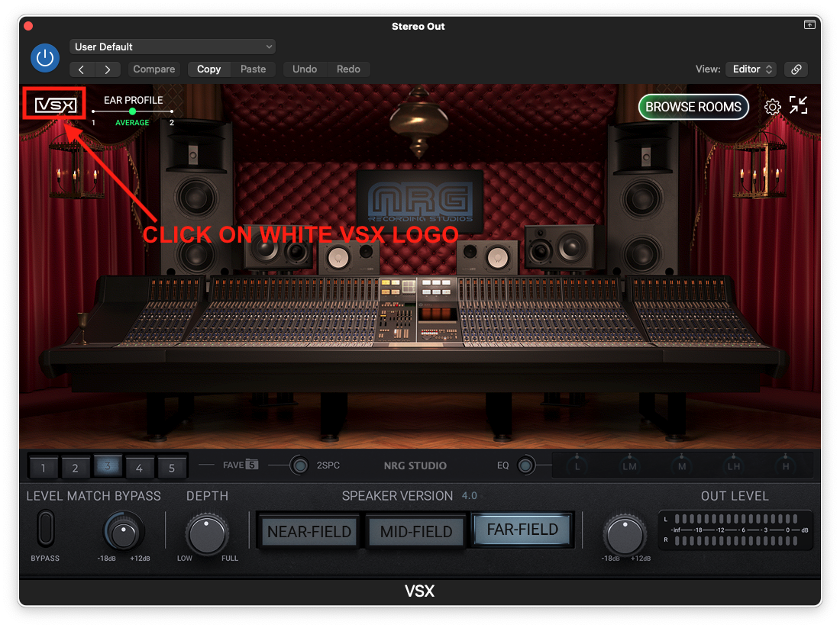This screenshot has height=628, width=840.
Task: Select favorite slot 5
Action: pyautogui.click(x=171, y=468)
